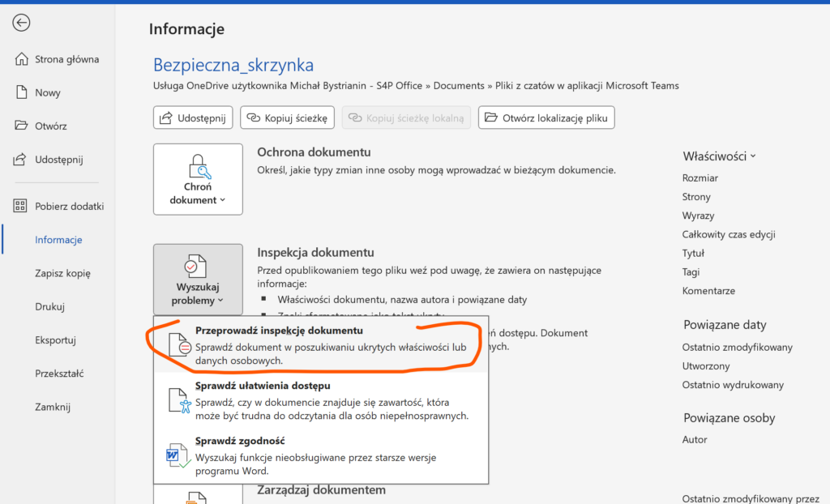Click Zamknij in the left sidebar

click(x=53, y=407)
